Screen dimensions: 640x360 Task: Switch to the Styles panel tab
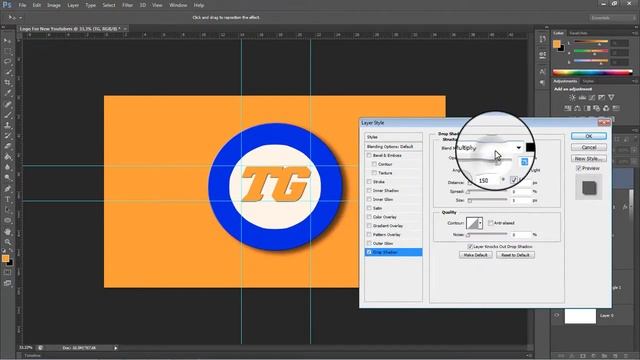[x=588, y=81]
